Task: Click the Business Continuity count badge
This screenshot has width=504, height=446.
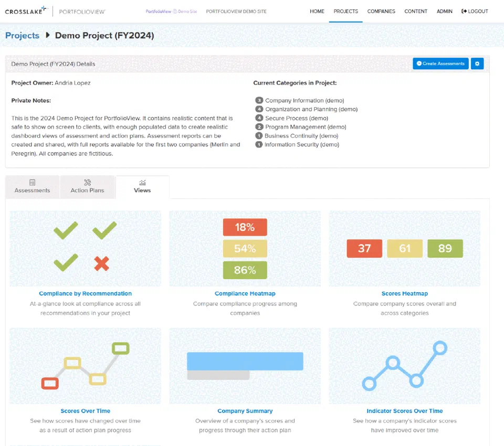Action: pos(259,135)
